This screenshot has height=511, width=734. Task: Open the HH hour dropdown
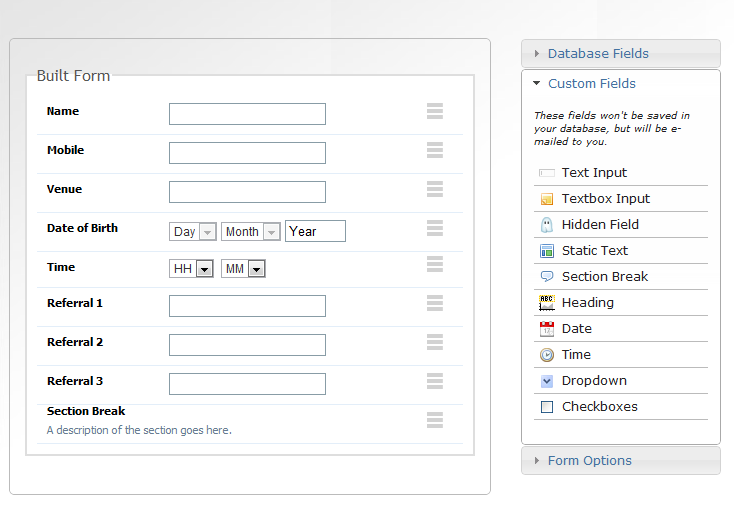coord(191,269)
